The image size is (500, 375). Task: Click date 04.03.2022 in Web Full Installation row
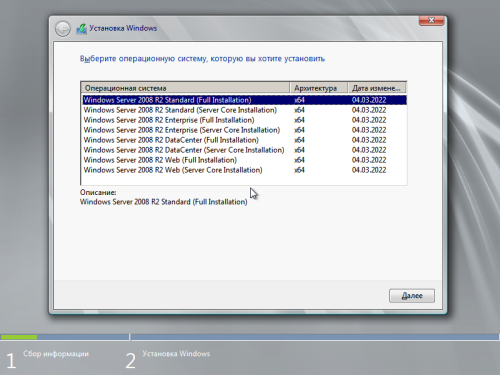pos(369,160)
